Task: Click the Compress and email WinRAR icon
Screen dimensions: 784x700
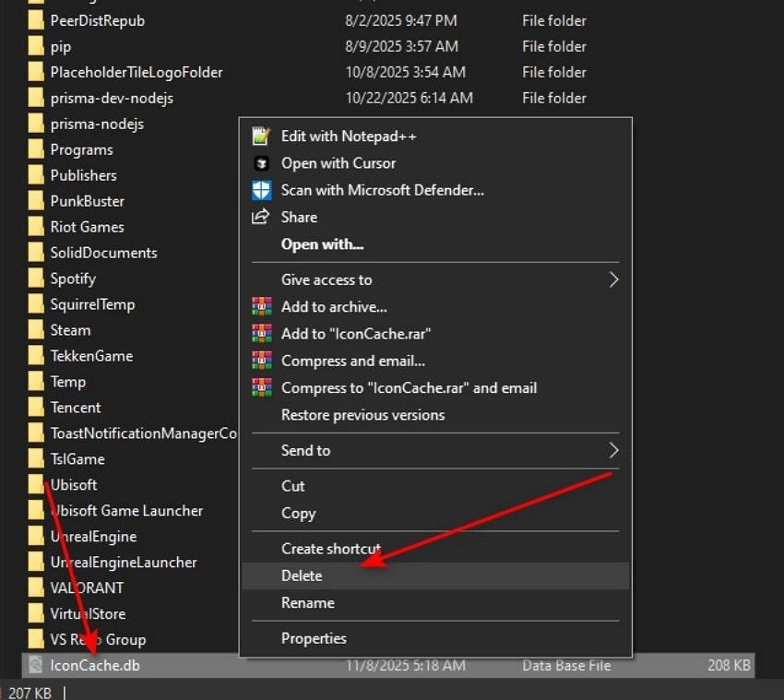Action: (261, 361)
